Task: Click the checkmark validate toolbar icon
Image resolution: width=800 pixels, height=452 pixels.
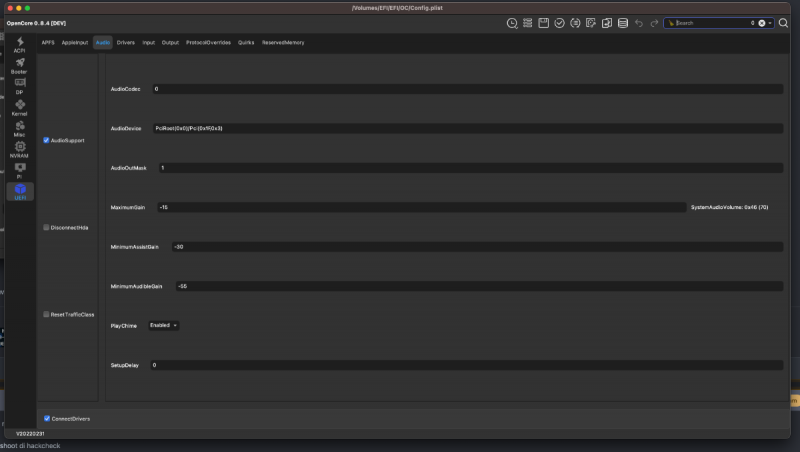Action: pos(559,23)
